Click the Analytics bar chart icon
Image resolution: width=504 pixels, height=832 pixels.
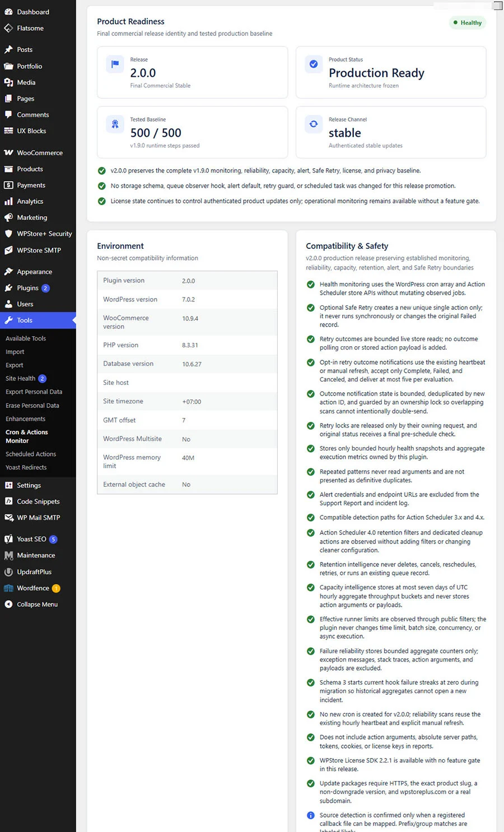coord(8,201)
